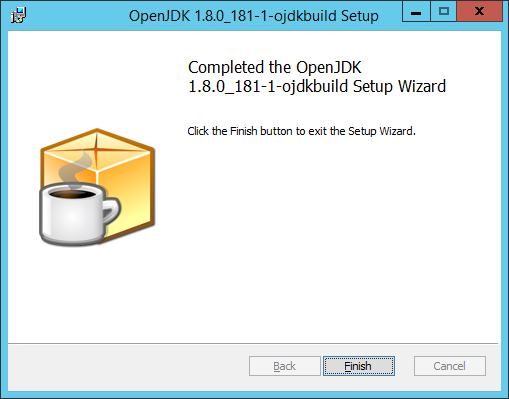
Task: Click the 'Click the Finish button' instruction text
Action: [302, 131]
